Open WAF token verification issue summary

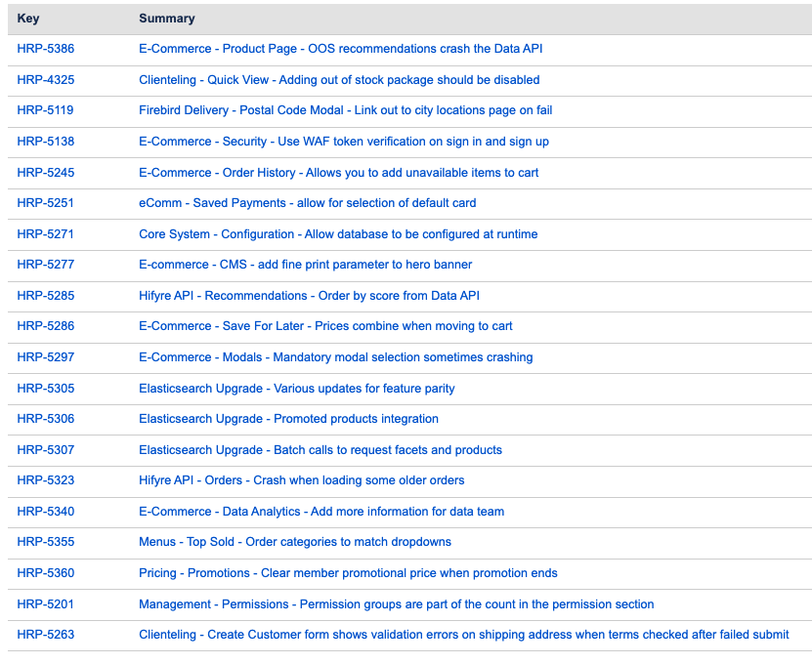coord(343,142)
